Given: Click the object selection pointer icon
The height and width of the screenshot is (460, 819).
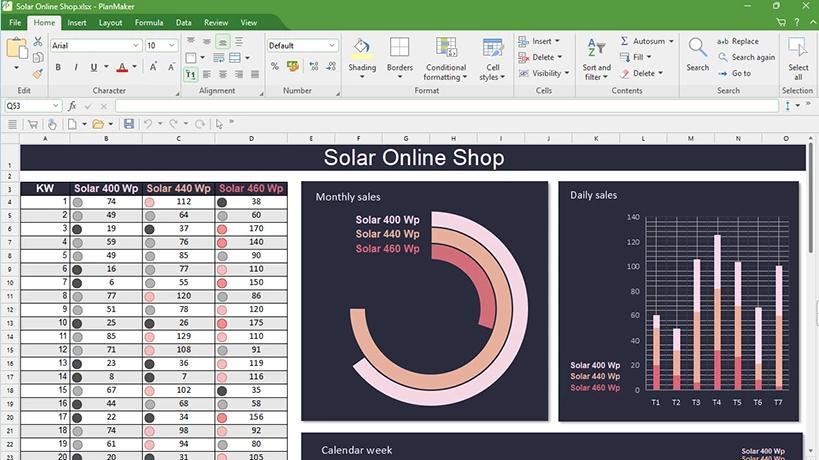Looking at the screenshot, I should pos(219,124).
